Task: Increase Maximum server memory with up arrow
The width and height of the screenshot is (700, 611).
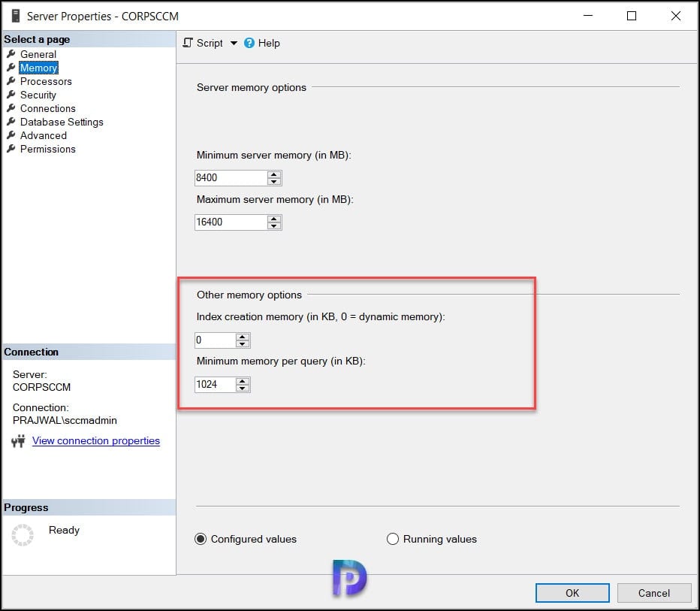Action: (274, 219)
